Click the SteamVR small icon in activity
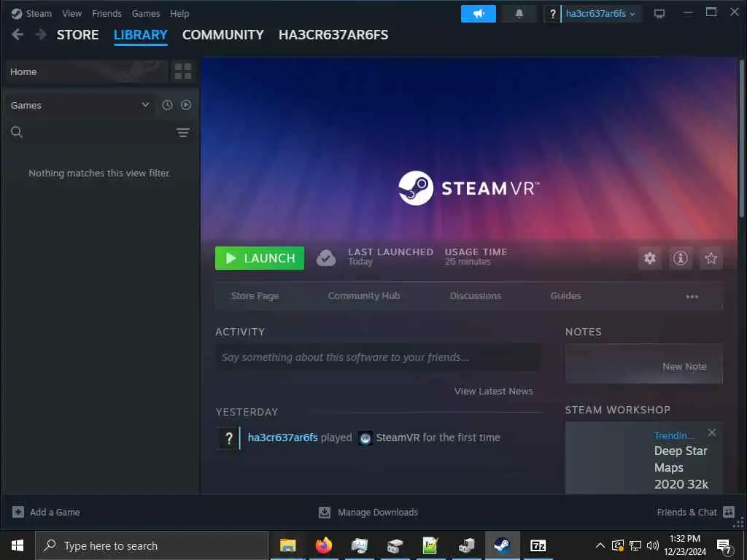Viewport: 747px width, 560px height. pyautogui.click(x=365, y=438)
